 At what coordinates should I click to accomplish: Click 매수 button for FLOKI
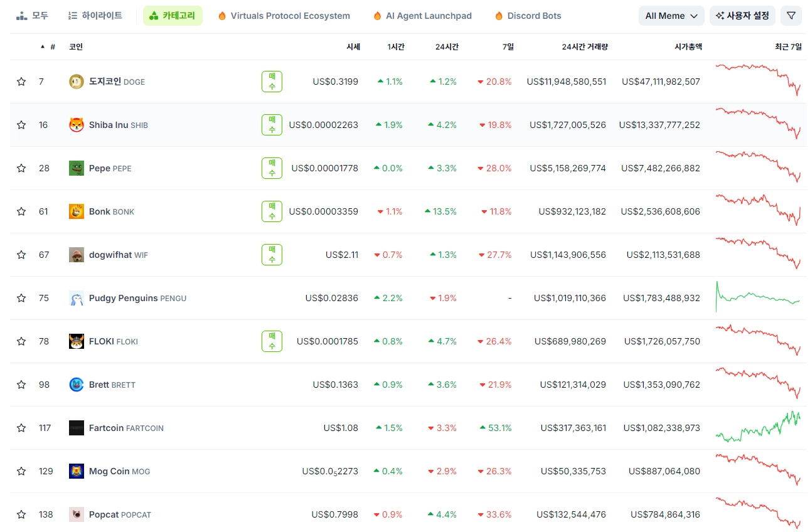[272, 341]
